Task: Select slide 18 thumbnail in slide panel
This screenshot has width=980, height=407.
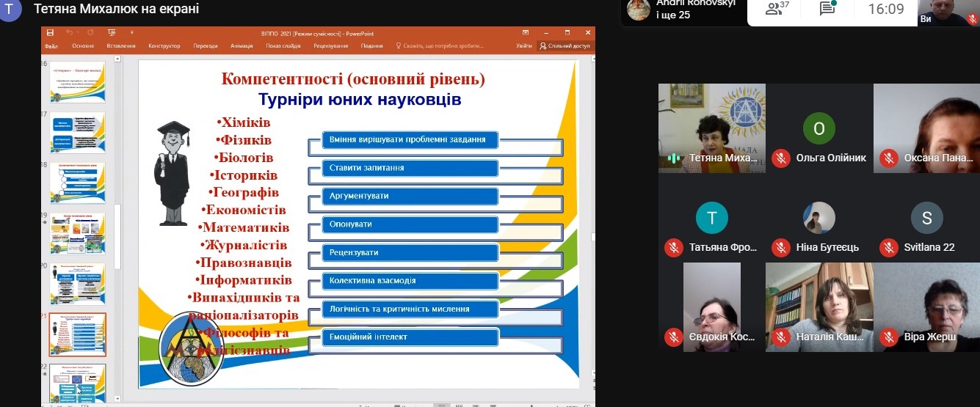Action: (77, 183)
